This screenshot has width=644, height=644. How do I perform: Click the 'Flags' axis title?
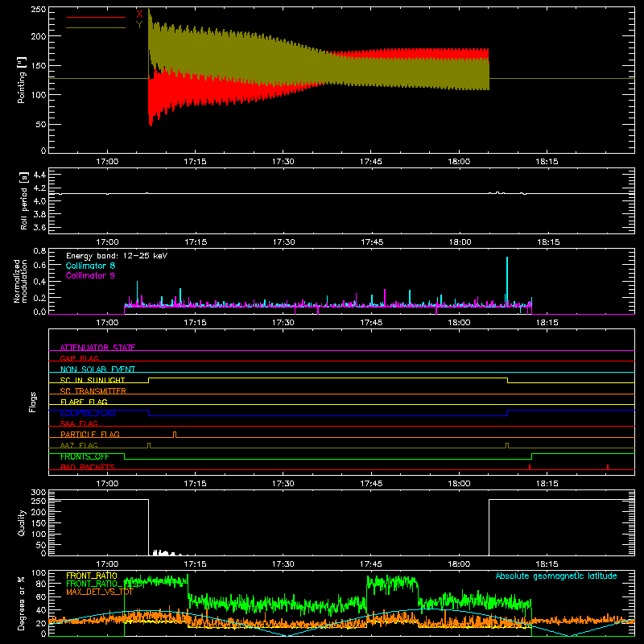[32, 402]
